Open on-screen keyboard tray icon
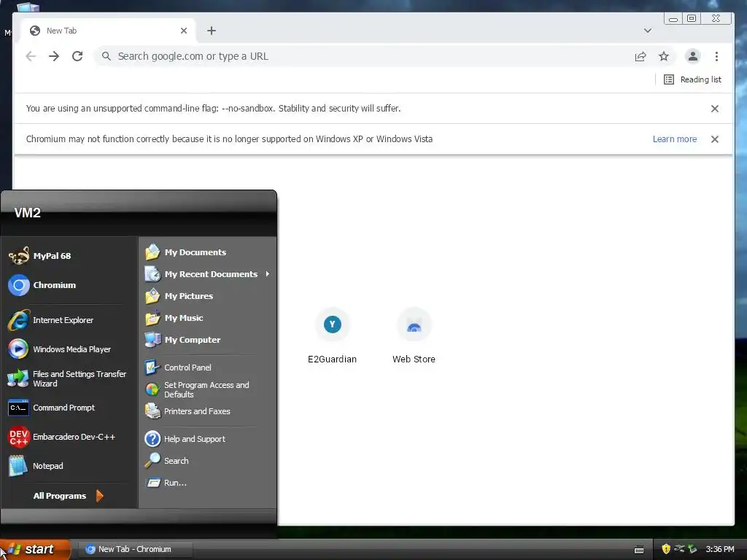The height and width of the screenshot is (560, 747). [639, 550]
